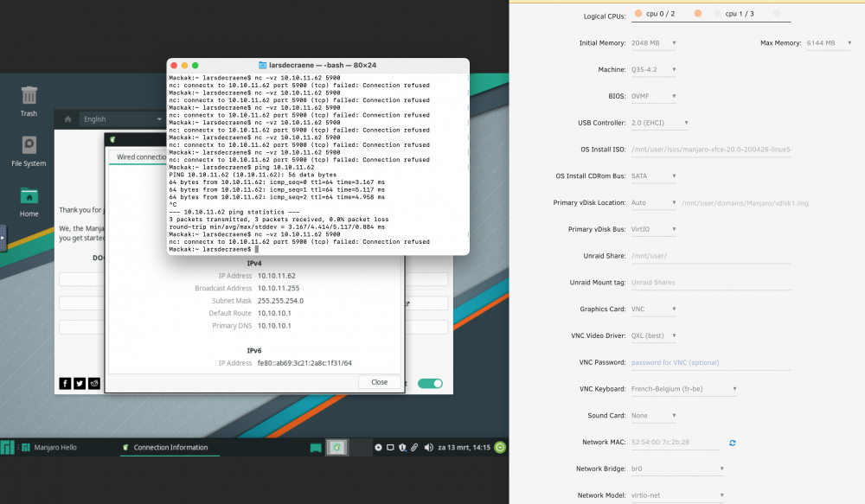Toggle cpu 0 logical CPU checkbox
Image resolution: width=865 pixels, height=504 pixels.
pos(638,13)
